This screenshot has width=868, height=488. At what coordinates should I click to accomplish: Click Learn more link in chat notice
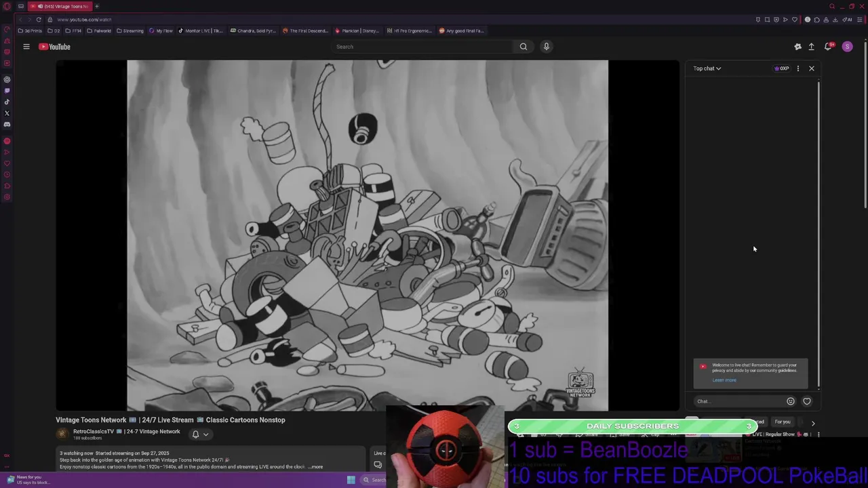coord(724,380)
